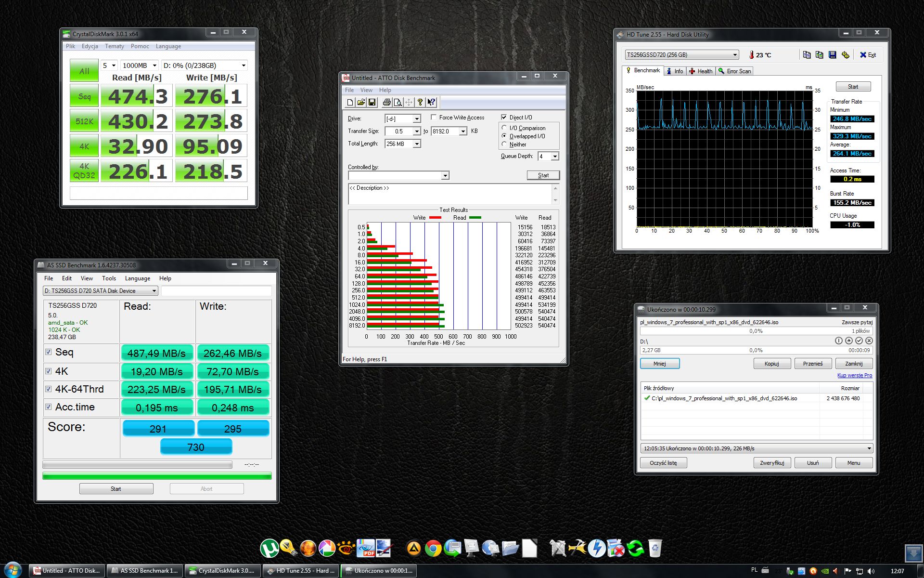Run all tests with the All button
Screen dimensions: 924x578
point(84,71)
